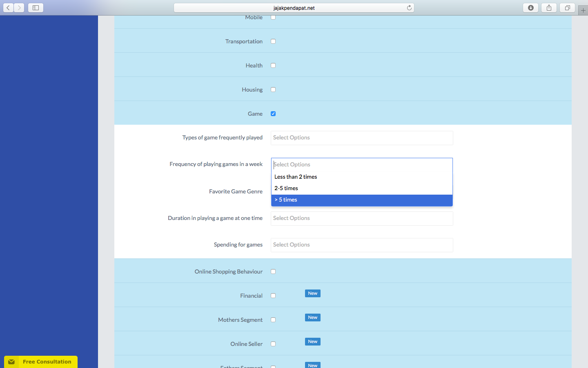Choose the '2-5 times' option

point(362,188)
